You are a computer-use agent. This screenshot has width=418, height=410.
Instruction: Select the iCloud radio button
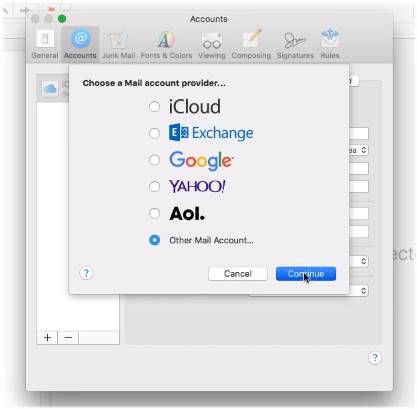coord(154,107)
